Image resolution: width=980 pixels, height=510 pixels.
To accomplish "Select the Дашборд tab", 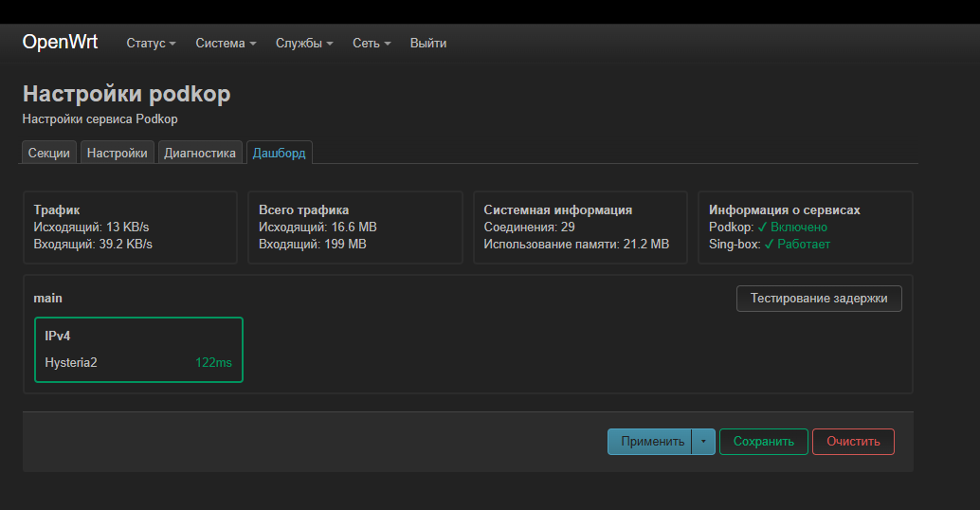I will pyautogui.click(x=279, y=154).
